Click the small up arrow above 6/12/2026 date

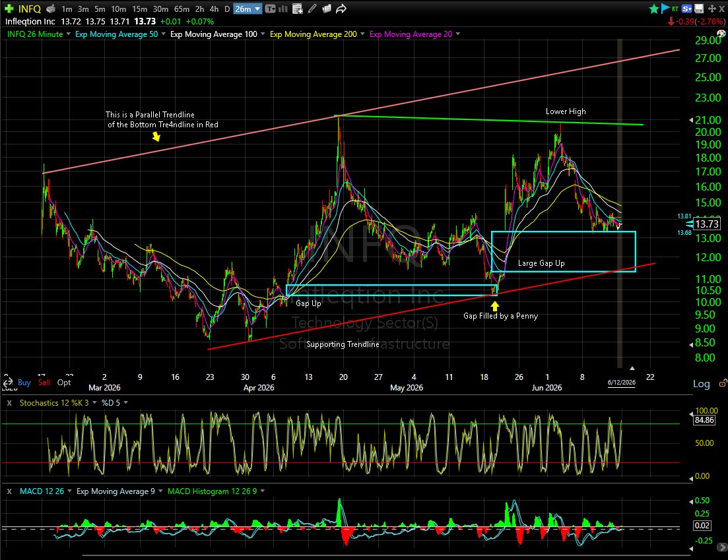632,368
